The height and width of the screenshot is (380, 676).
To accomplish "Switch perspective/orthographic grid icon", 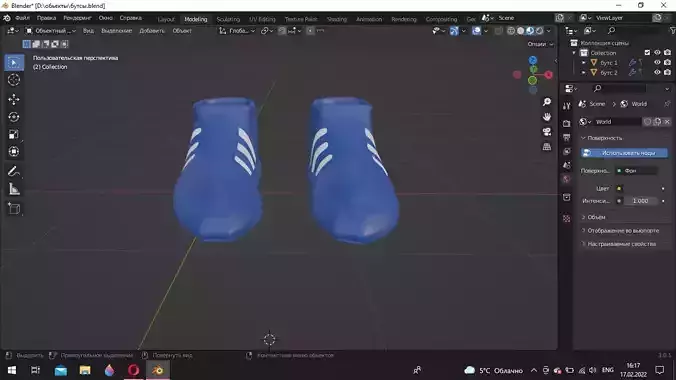I will pos(547,147).
